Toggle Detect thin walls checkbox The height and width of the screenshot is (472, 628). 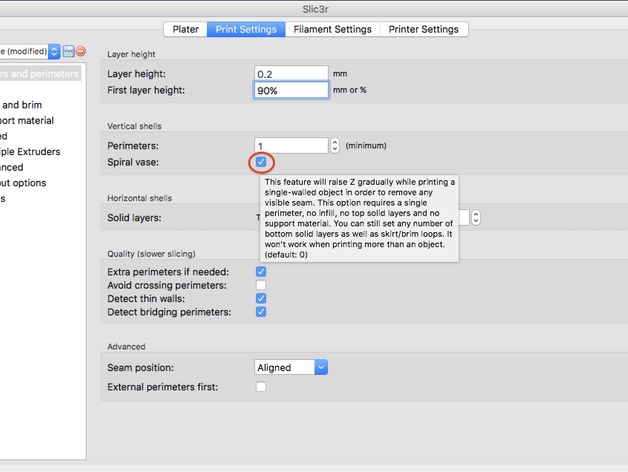[261, 299]
